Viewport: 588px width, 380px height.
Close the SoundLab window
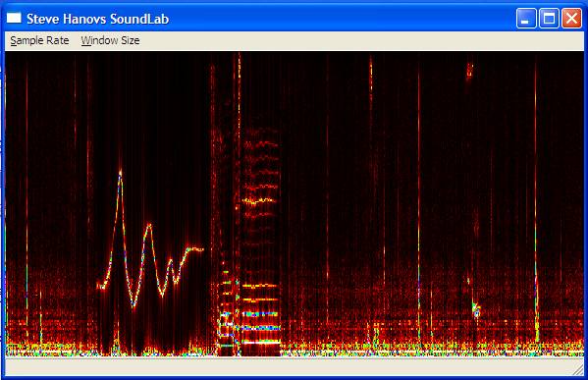coord(571,19)
